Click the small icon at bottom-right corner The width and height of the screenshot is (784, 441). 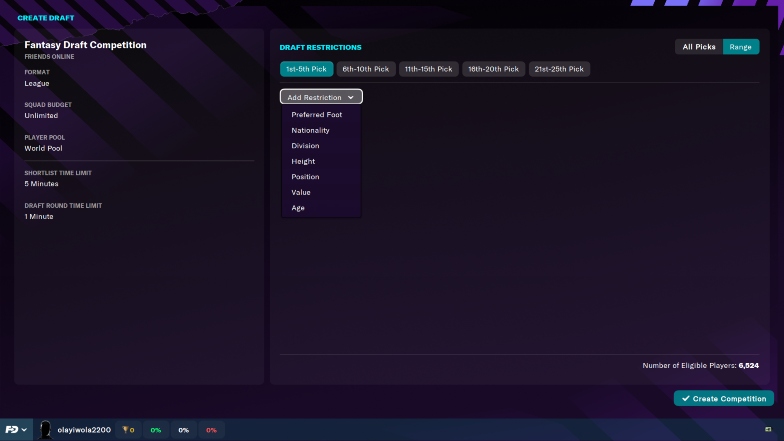tap(768, 430)
